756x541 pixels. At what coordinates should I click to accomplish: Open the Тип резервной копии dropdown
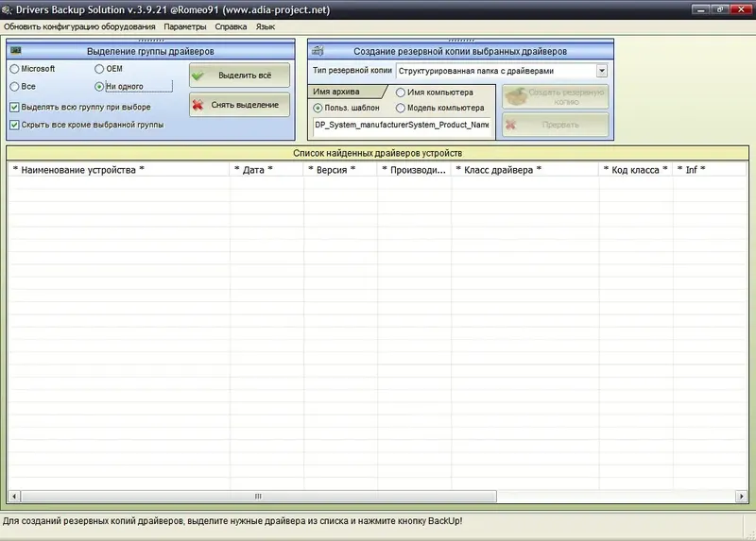click(x=601, y=71)
